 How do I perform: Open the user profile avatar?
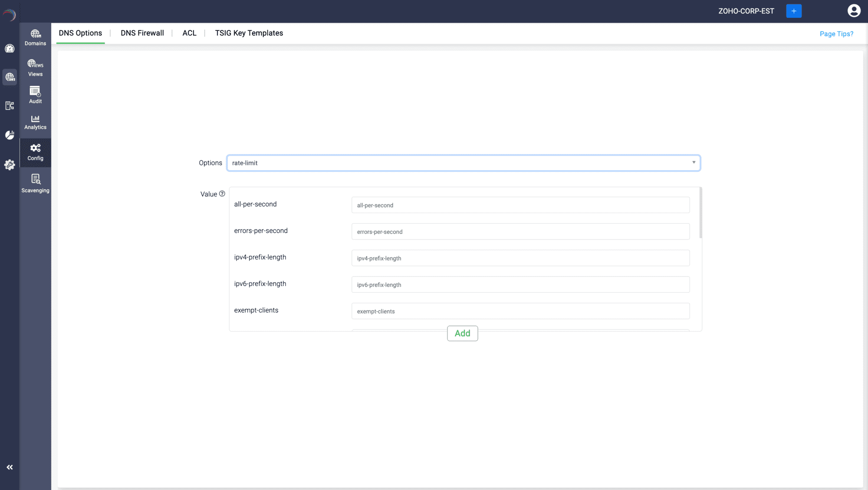(x=854, y=11)
